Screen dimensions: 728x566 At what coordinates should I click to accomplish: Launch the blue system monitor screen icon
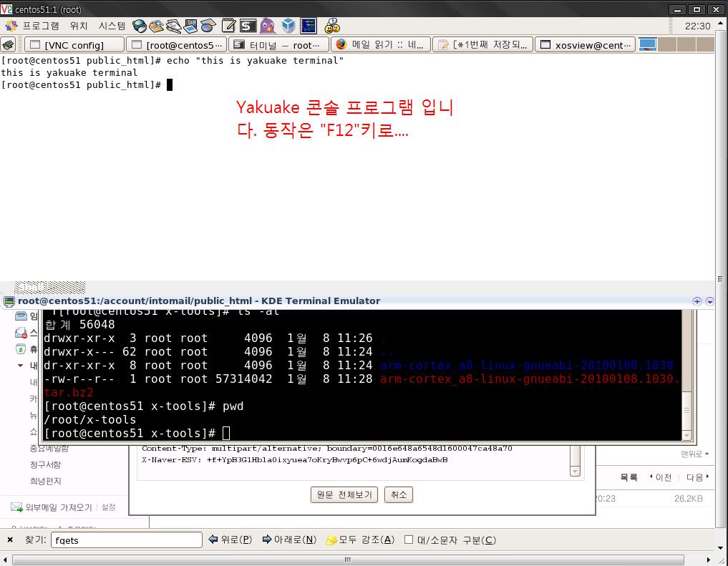(309, 26)
